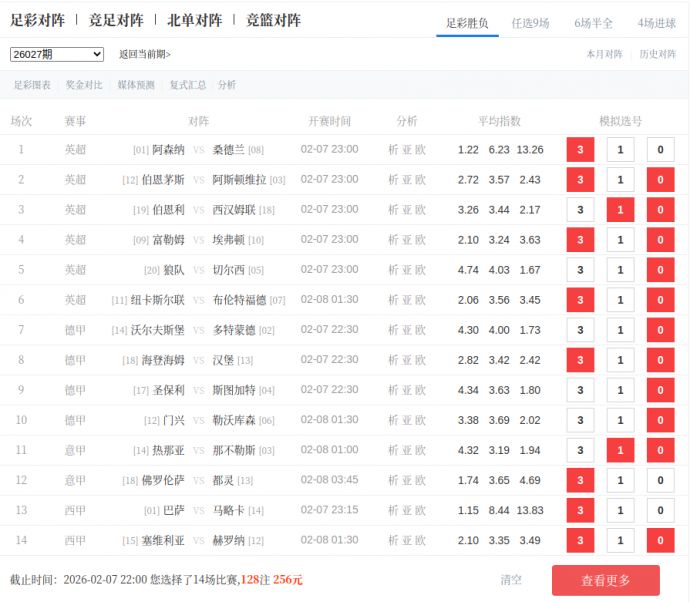Click 阿森纳 team name link
Image resolution: width=690 pixels, height=602 pixels.
tap(168, 150)
